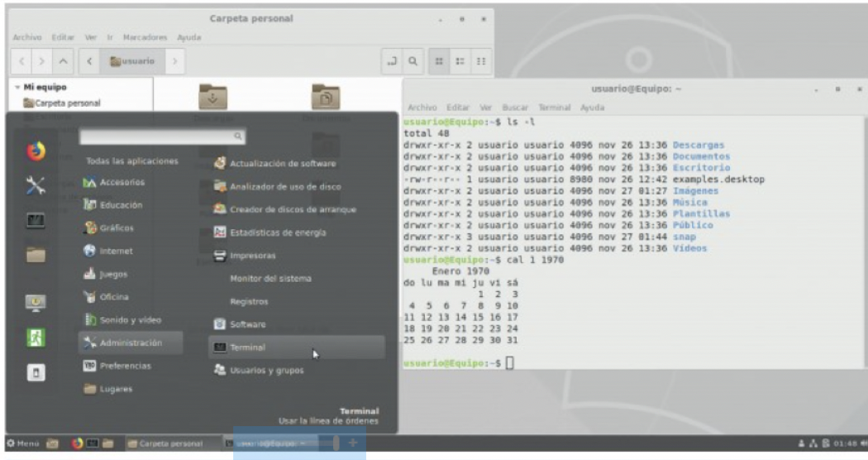Collapse the Mi equipo sidebar section
868x460 pixels.
click(x=17, y=88)
